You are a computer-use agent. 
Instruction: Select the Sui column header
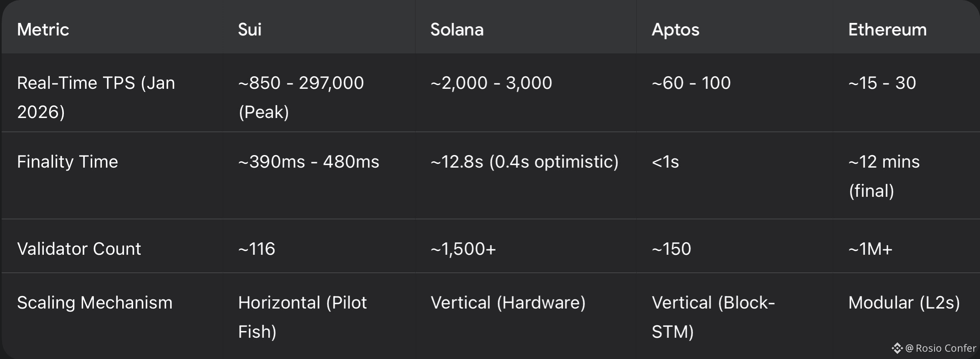point(249,30)
